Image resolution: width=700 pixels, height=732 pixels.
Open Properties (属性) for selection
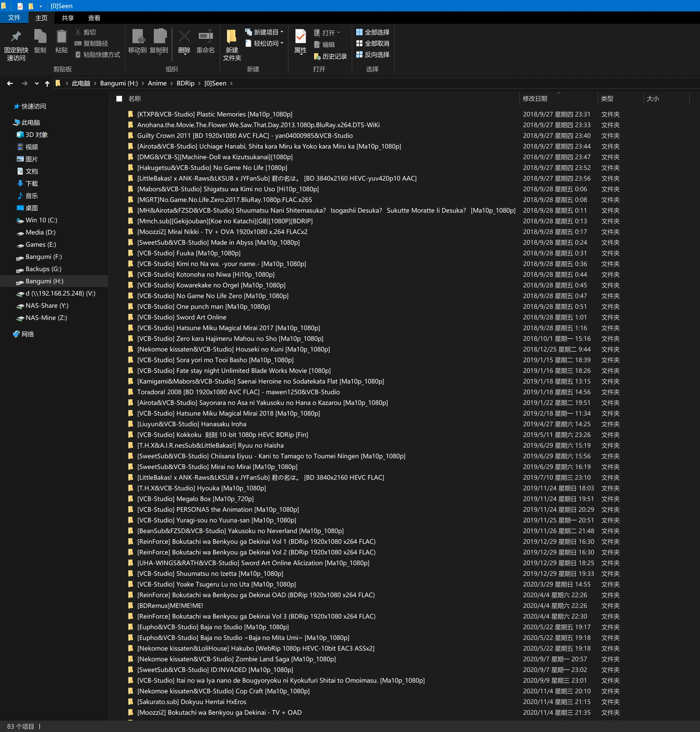tap(300, 41)
